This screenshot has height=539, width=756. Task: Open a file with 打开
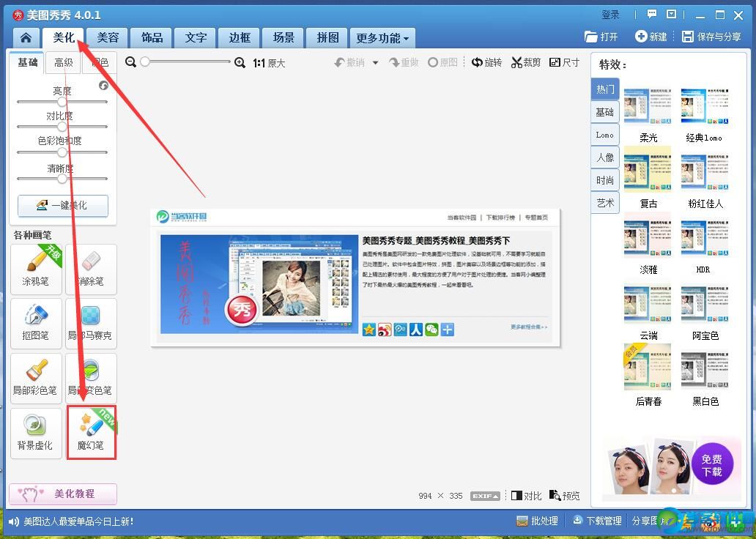[x=601, y=37]
